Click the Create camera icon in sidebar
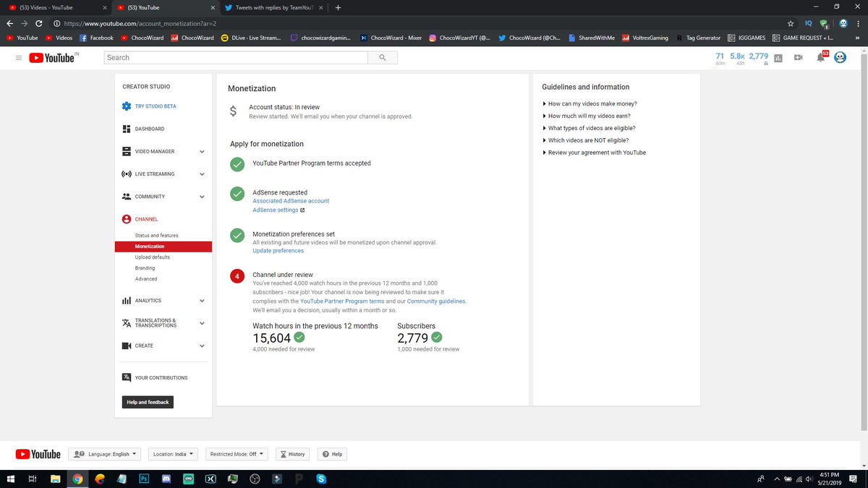This screenshot has width=868, height=488. pyautogui.click(x=127, y=346)
